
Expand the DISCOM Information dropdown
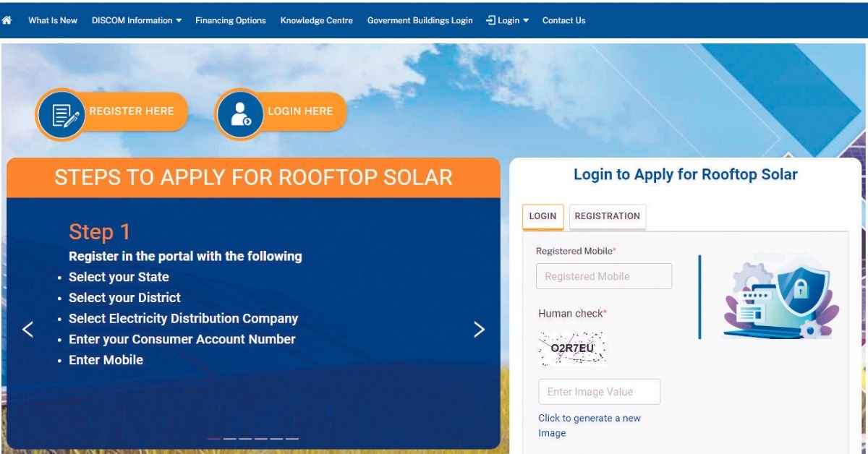coord(137,20)
